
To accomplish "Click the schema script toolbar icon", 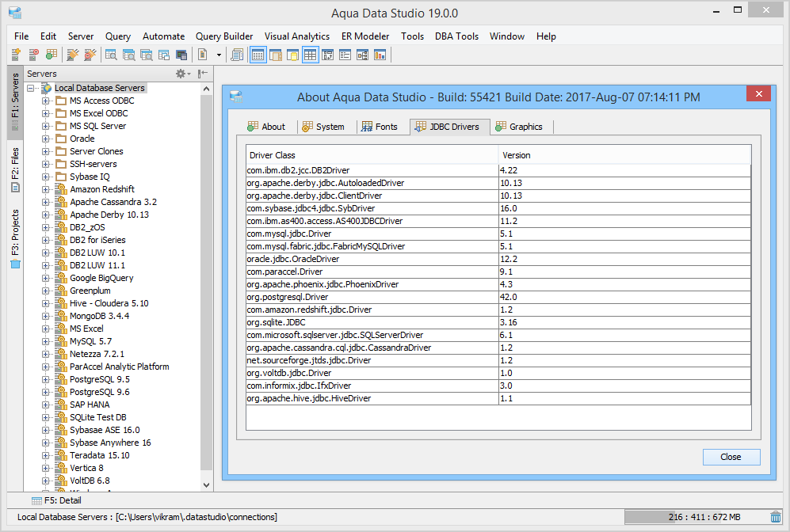I will click(x=236, y=54).
